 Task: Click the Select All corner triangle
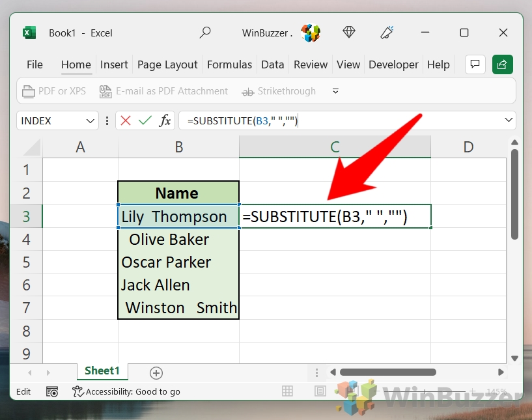pos(31,147)
